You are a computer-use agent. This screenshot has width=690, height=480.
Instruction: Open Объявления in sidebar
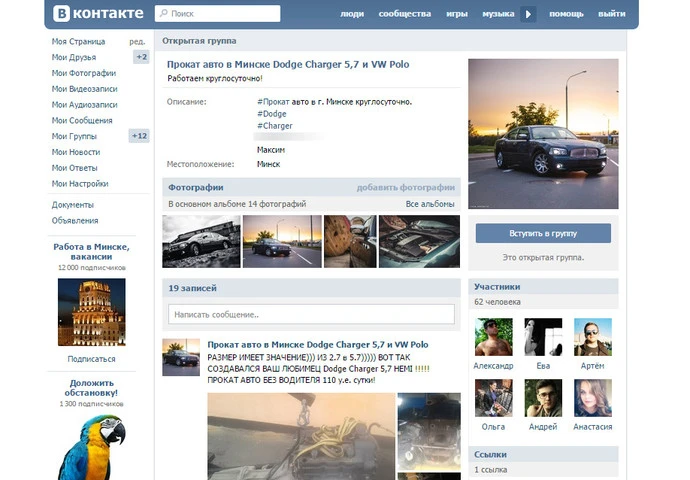pos(75,221)
